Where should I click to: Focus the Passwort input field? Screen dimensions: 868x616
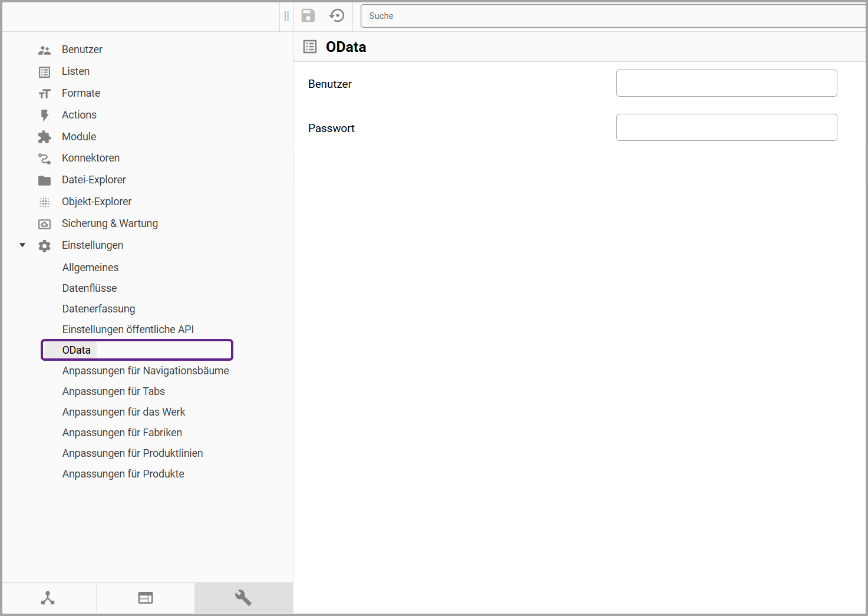coord(726,127)
